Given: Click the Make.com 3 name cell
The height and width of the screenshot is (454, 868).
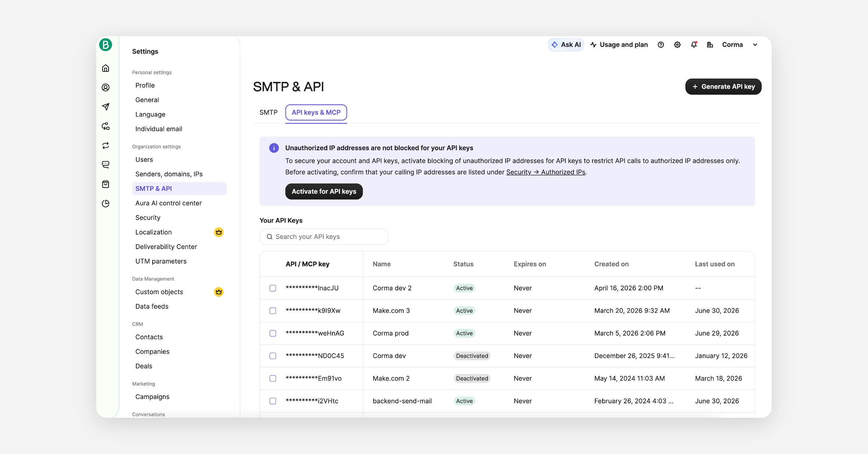Looking at the screenshot, I should pyautogui.click(x=391, y=311).
